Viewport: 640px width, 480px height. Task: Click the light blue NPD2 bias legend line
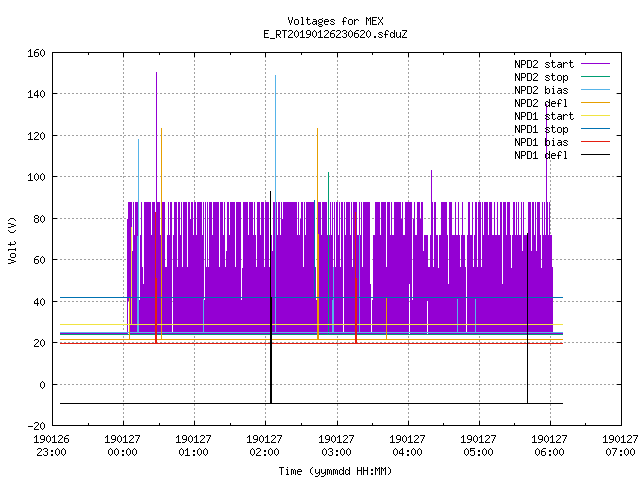tap(595, 90)
